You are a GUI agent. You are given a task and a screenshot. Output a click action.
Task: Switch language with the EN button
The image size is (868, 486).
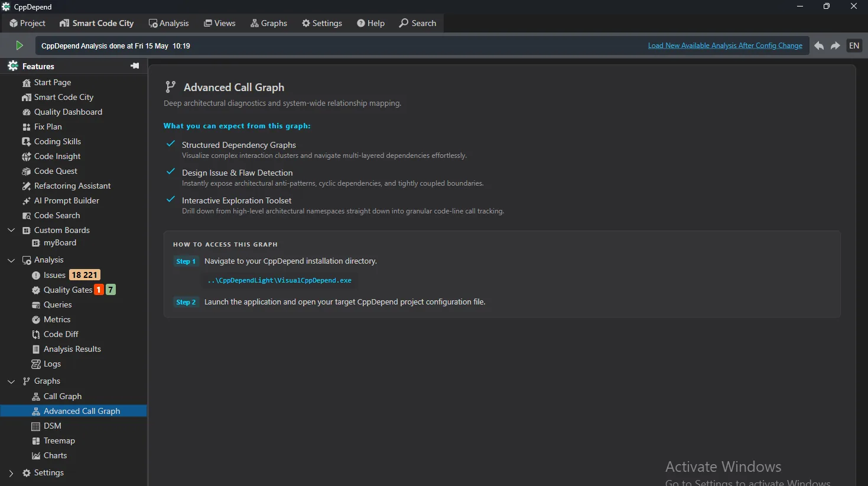(x=854, y=46)
